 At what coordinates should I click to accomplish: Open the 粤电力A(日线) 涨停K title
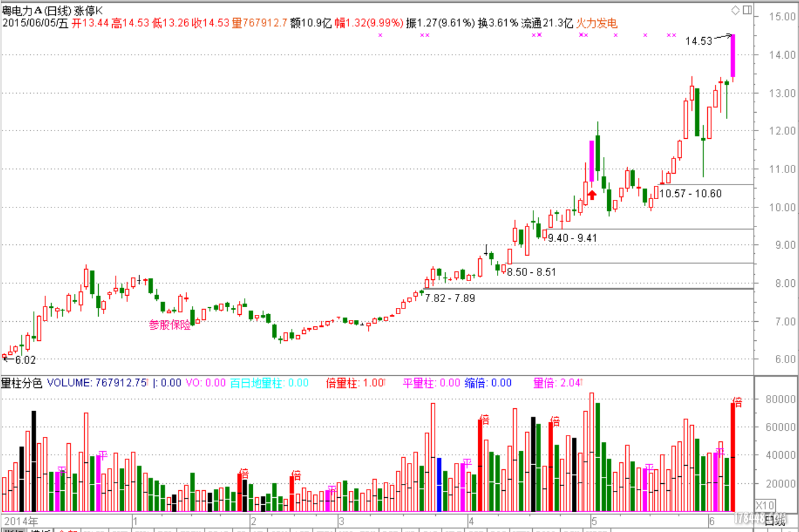[52, 10]
